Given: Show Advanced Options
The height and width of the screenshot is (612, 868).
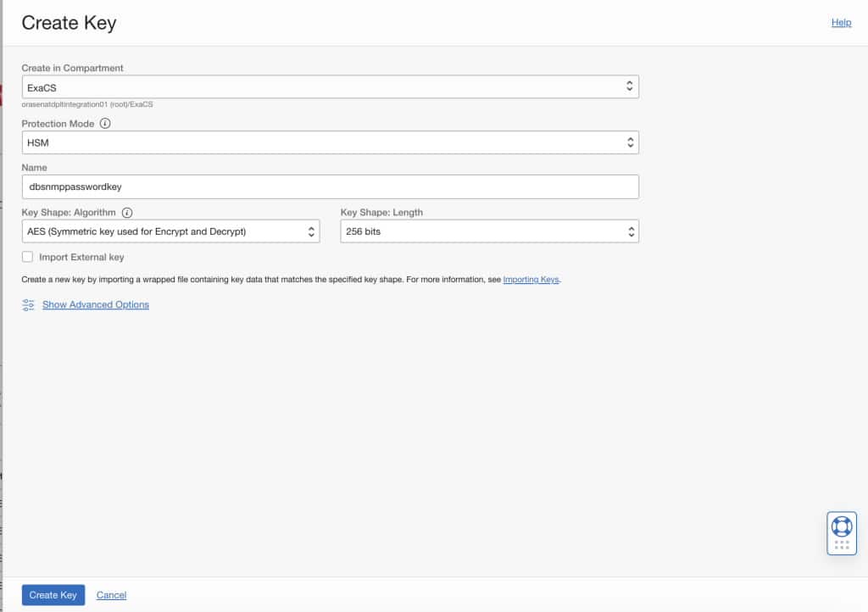Looking at the screenshot, I should pos(95,304).
